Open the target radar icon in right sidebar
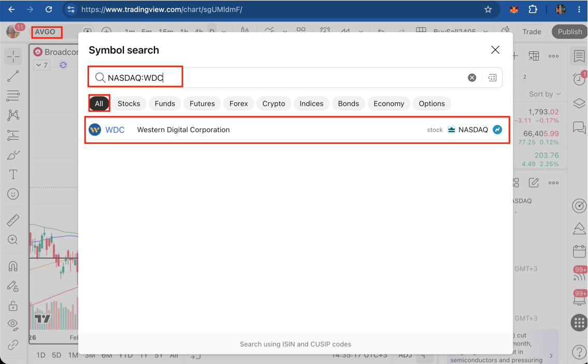 point(579,206)
